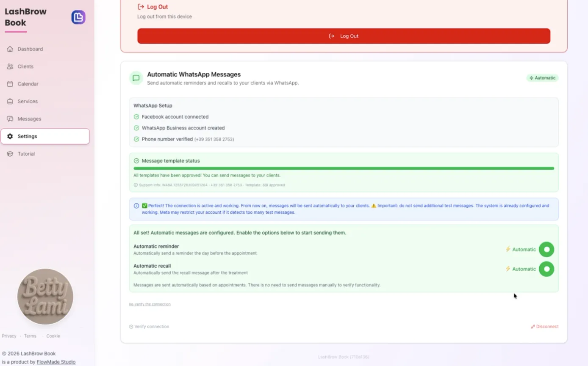Toggle the Automatic recall switch
This screenshot has height=366, width=588.
pos(546,269)
